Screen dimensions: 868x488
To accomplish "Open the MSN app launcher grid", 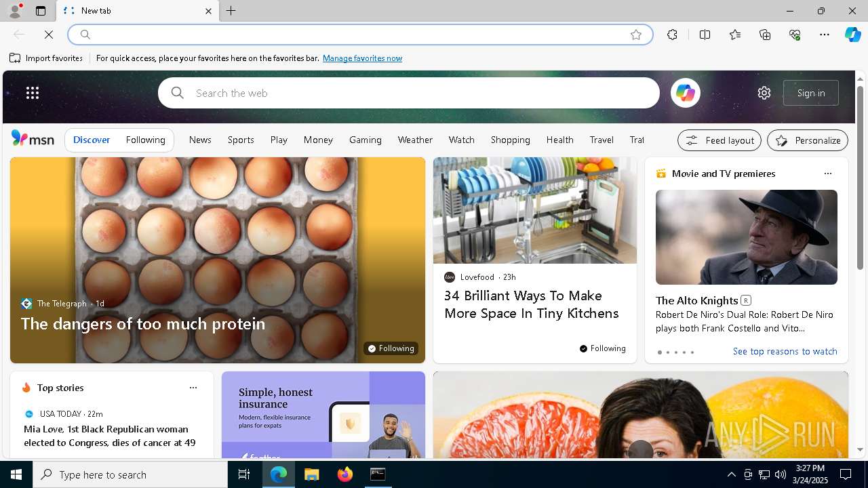I will point(33,93).
